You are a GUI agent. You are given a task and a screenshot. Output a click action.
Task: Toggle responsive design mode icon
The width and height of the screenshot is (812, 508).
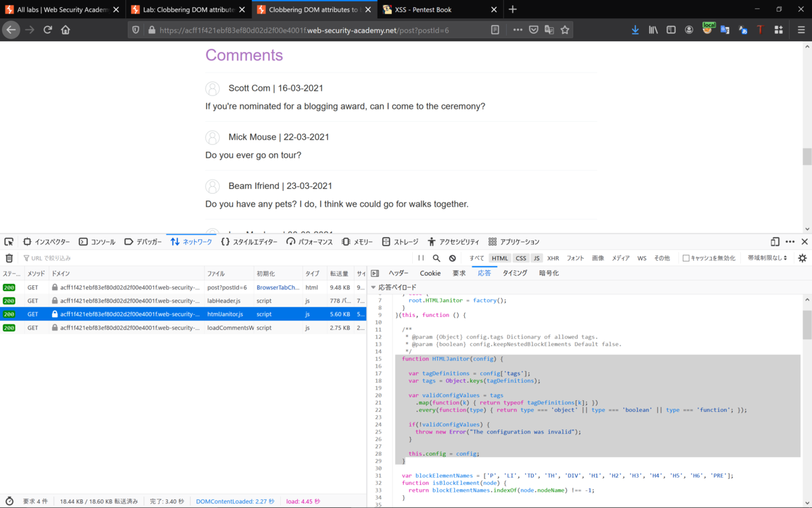click(775, 242)
